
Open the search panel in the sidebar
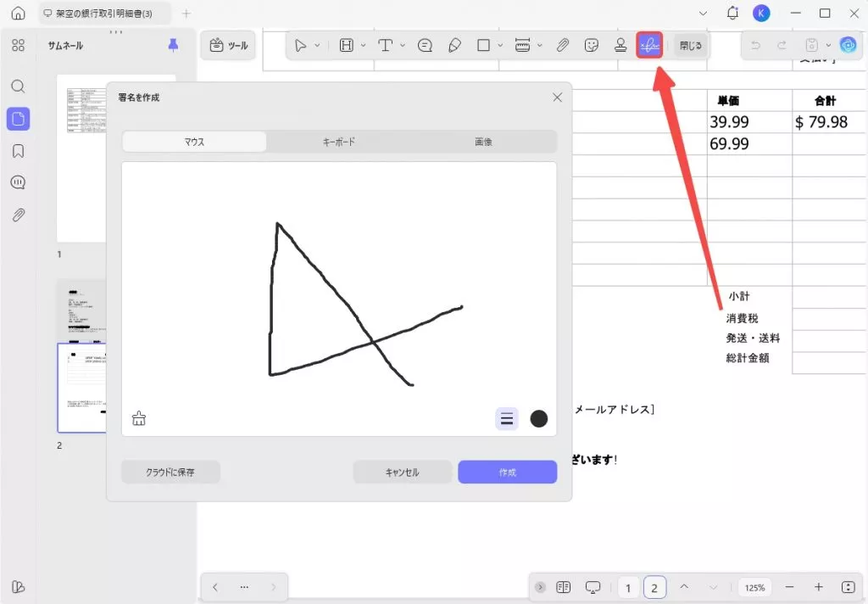(x=17, y=86)
